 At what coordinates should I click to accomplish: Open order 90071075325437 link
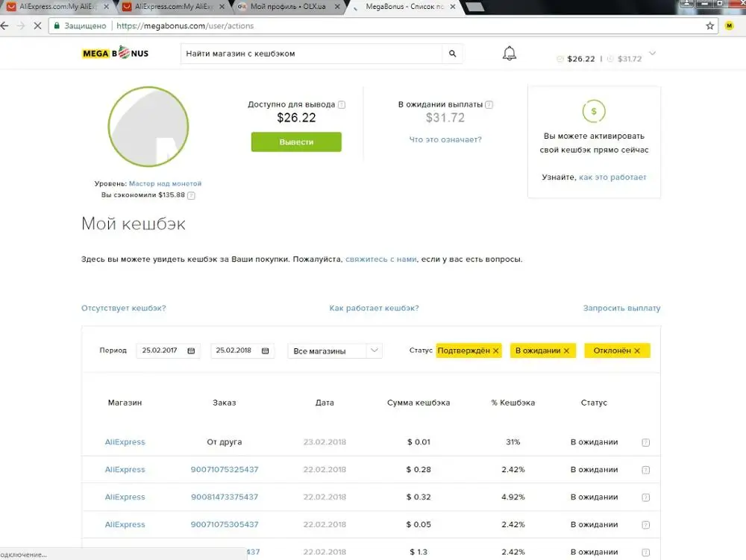pos(225,470)
